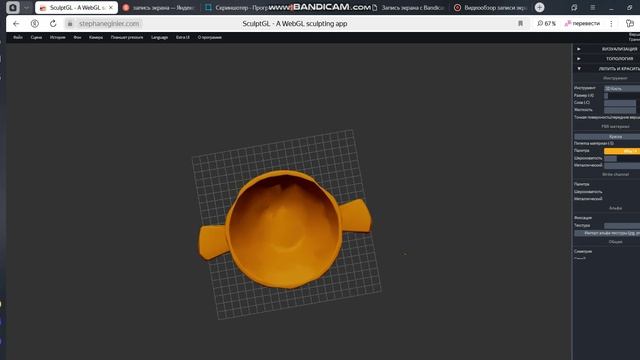Adjust the Металлический slider
The image size is (640, 360).
click(622, 166)
